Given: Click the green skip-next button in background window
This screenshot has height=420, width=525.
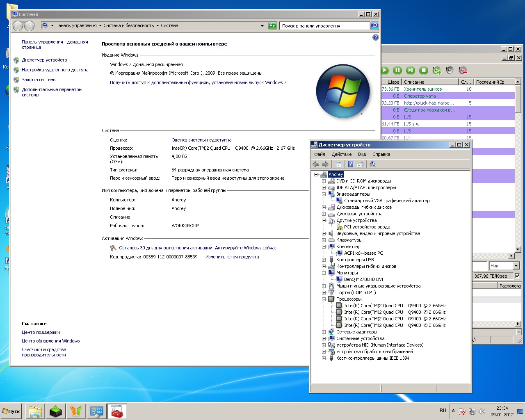Looking at the screenshot, I should [411, 70].
